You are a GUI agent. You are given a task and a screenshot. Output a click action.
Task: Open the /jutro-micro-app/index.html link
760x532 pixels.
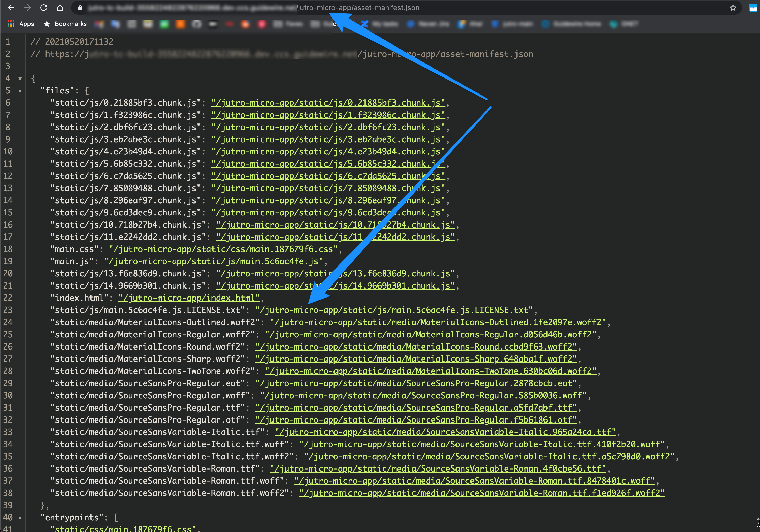189,298
